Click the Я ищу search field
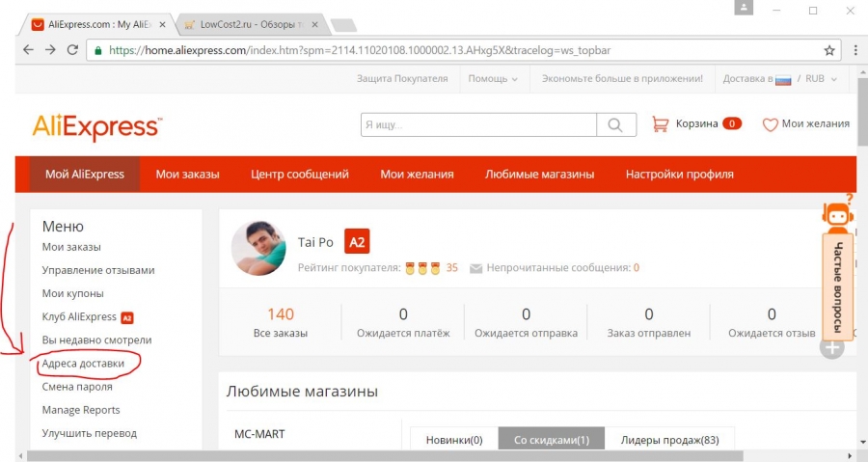The image size is (868, 462). coord(478,124)
